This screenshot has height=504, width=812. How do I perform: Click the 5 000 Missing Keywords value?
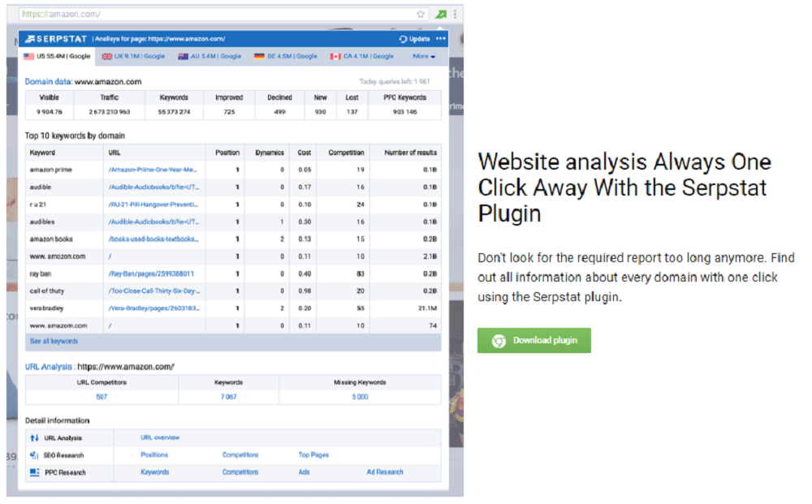coord(360,397)
